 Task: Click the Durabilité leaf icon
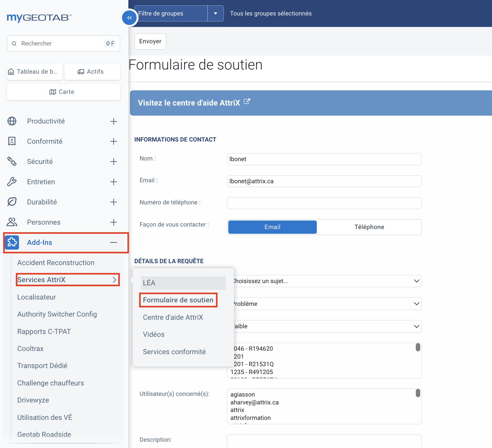coord(12,202)
